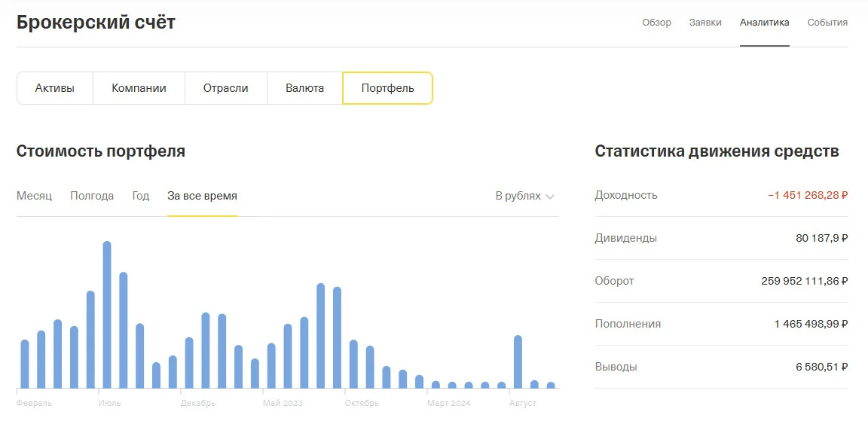Image resolution: width=868 pixels, height=433 pixels.
Task: Select the Валюта segment
Action: [305, 88]
